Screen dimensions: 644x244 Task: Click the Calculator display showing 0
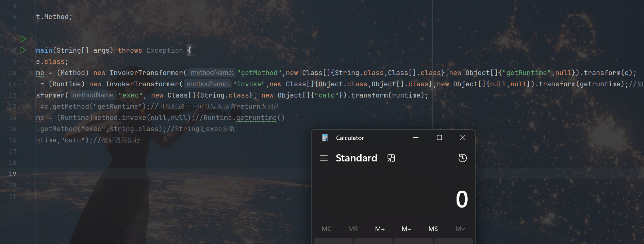(x=462, y=199)
